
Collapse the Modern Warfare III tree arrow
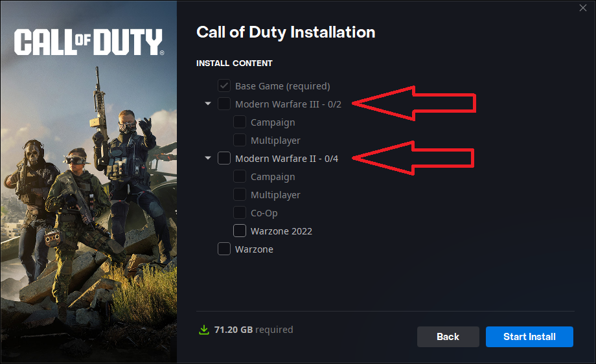pos(208,104)
